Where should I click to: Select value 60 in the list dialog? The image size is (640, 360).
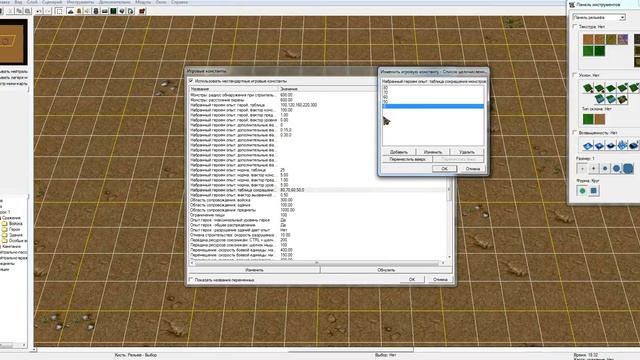[x=433, y=97]
